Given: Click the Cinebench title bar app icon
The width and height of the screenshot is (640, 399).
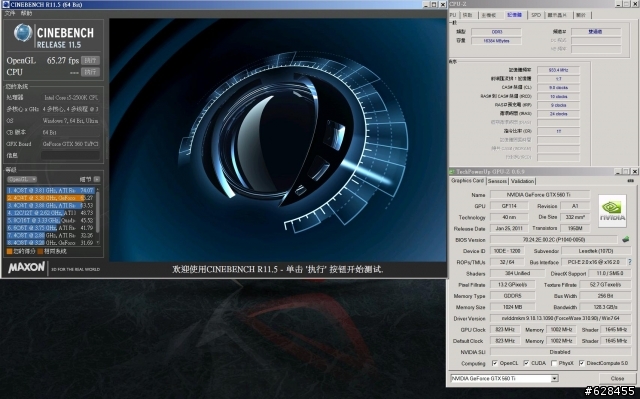Looking at the screenshot, I should [6, 4].
